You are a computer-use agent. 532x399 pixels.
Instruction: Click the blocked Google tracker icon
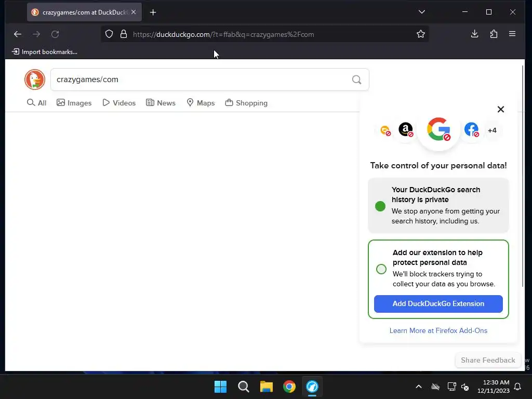438,129
